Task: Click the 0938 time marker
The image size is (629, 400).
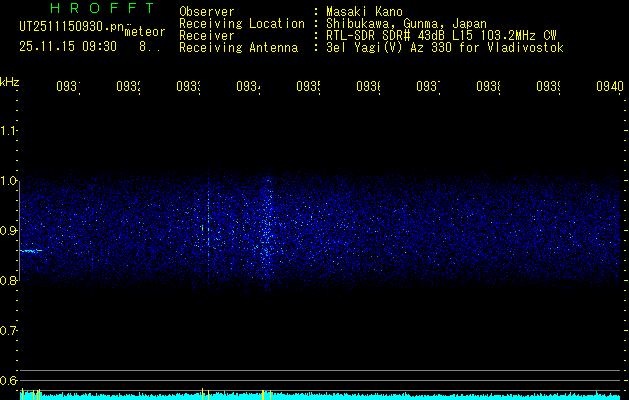Action: (488, 87)
